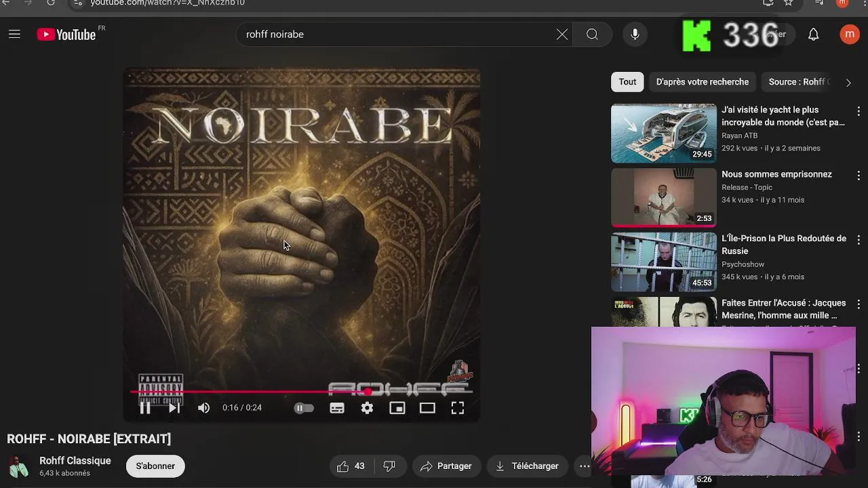Open L'Île-Prison video thumbnail
868x488 pixels.
663,262
